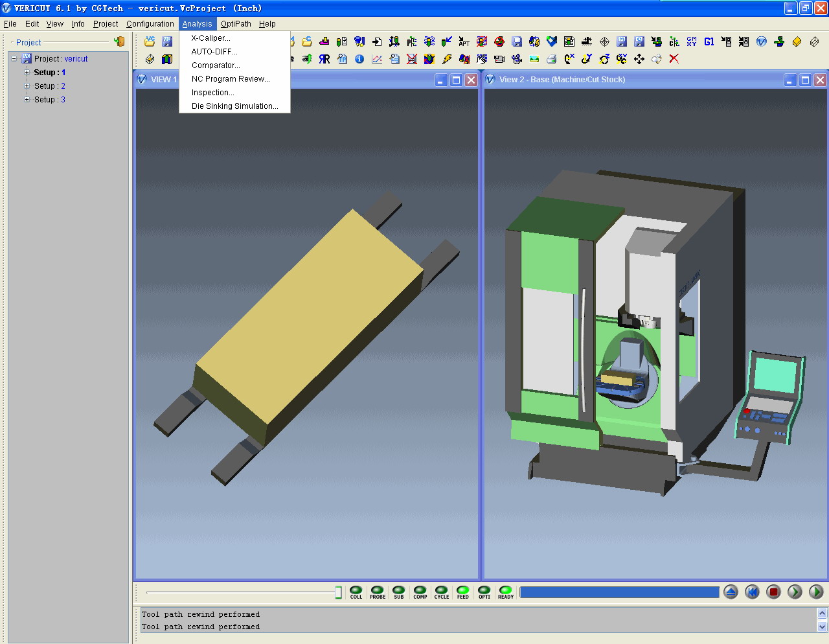Toggle the READY status light
Screen dimensions: 829x644
(x=506, y=592)
